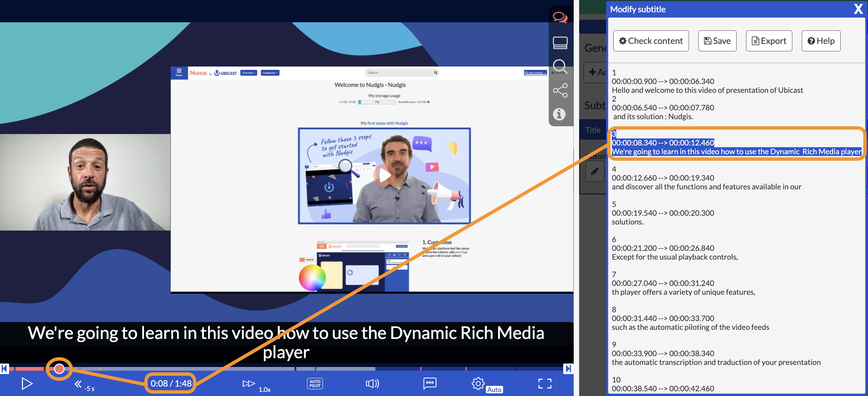Open Categories dropdown in the Nudgis page
The image size is (868, 396).
point(270,73)
